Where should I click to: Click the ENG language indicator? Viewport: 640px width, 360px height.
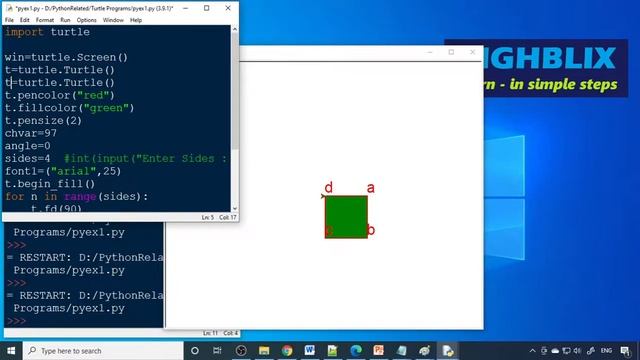coord(606,351)
